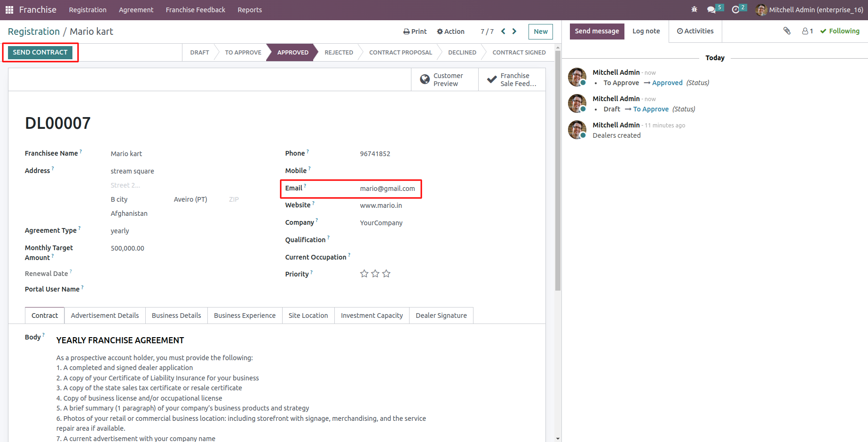This screenshot has width=868, height=442.
Task: Click the scroll down arrow of form
Action: coord(558,439)
